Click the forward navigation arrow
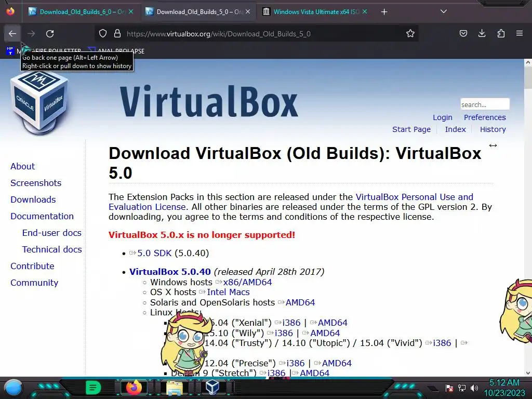532x399 pixels. [x=31, y=34]
